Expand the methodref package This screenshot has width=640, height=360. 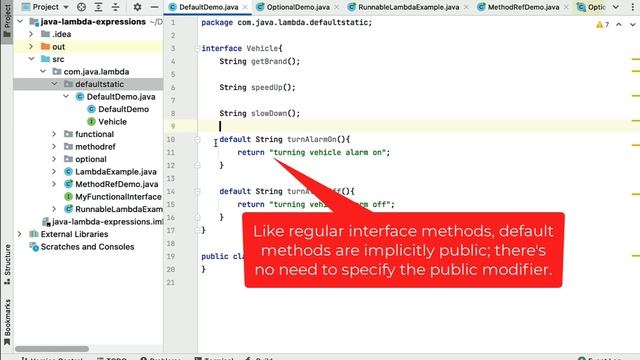[x=54, y=147]
